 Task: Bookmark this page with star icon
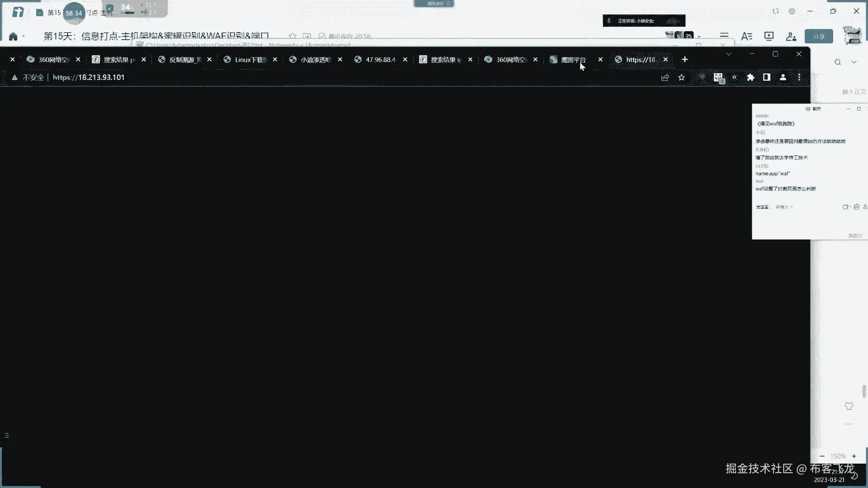coord(681,77)
